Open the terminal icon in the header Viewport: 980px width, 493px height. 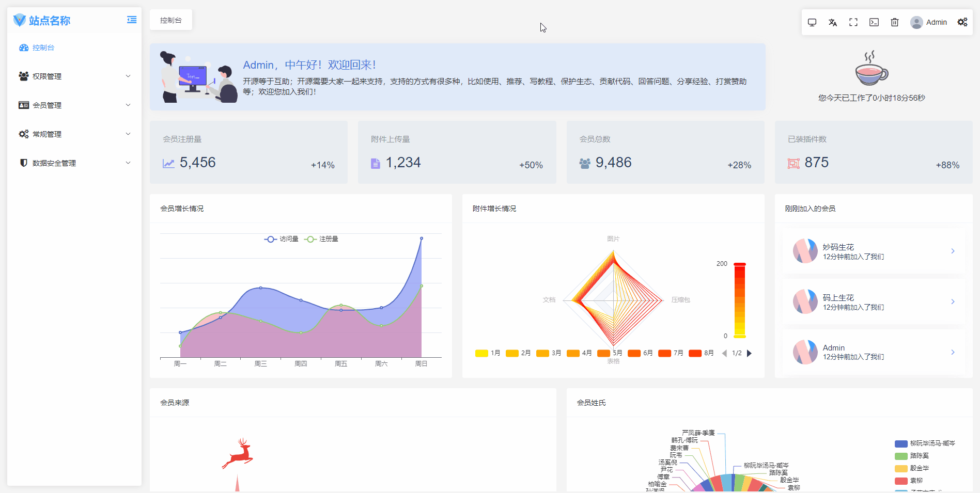click(874, 22)
